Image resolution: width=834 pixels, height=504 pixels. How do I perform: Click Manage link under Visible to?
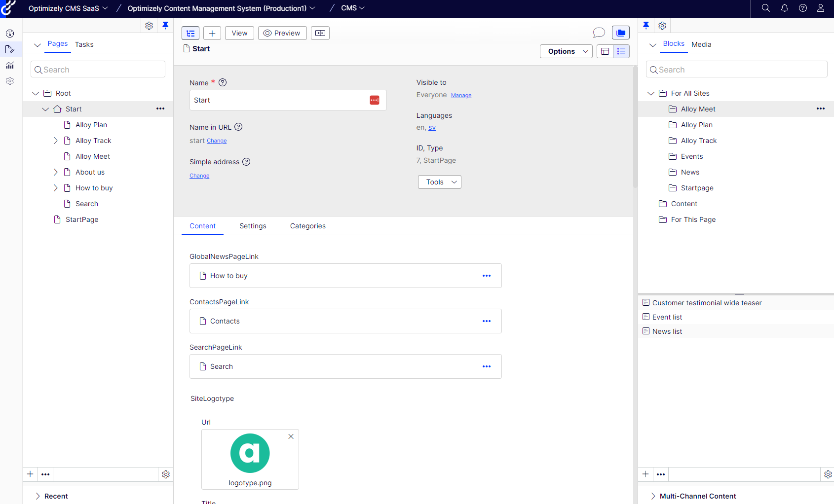pyautogui.click(x=461, y=96)
